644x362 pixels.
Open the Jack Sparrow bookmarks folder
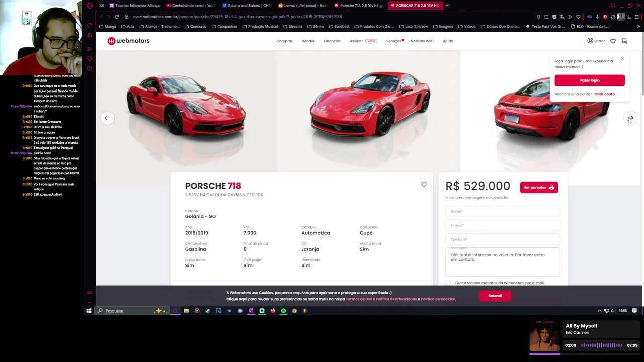[x=413, y=26]
